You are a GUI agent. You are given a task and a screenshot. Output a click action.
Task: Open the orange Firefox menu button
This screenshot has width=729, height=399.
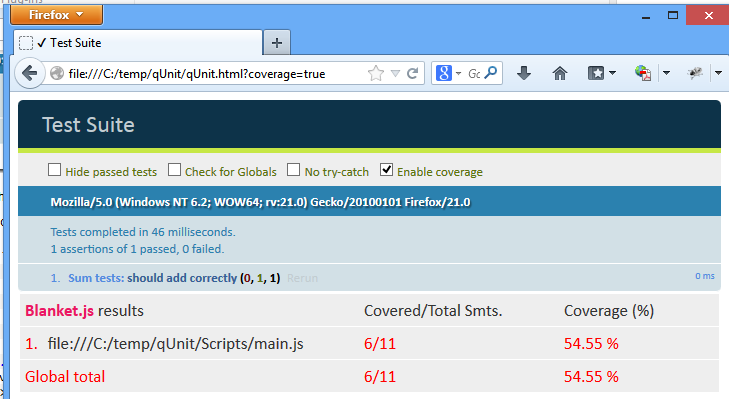click(56, 15)
